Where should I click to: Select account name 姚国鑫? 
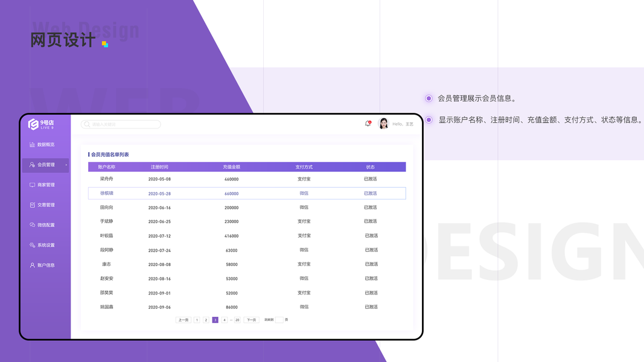[x=106, y=307]
